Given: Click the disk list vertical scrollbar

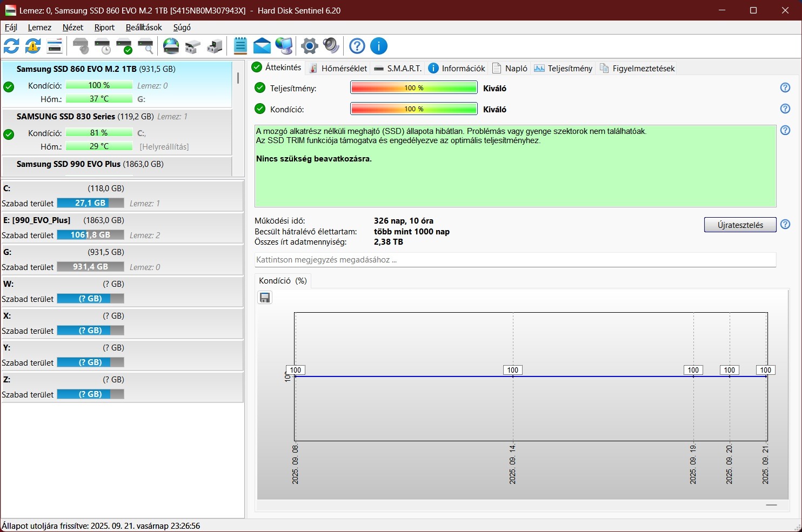Looking at the screenshot, I should (x=238, y=78).
